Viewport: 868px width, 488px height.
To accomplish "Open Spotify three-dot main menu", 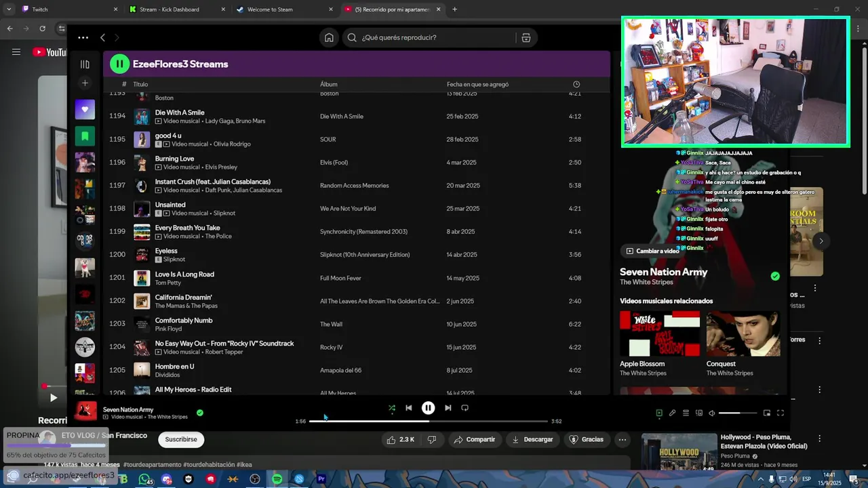I will [x=83, y=38].
